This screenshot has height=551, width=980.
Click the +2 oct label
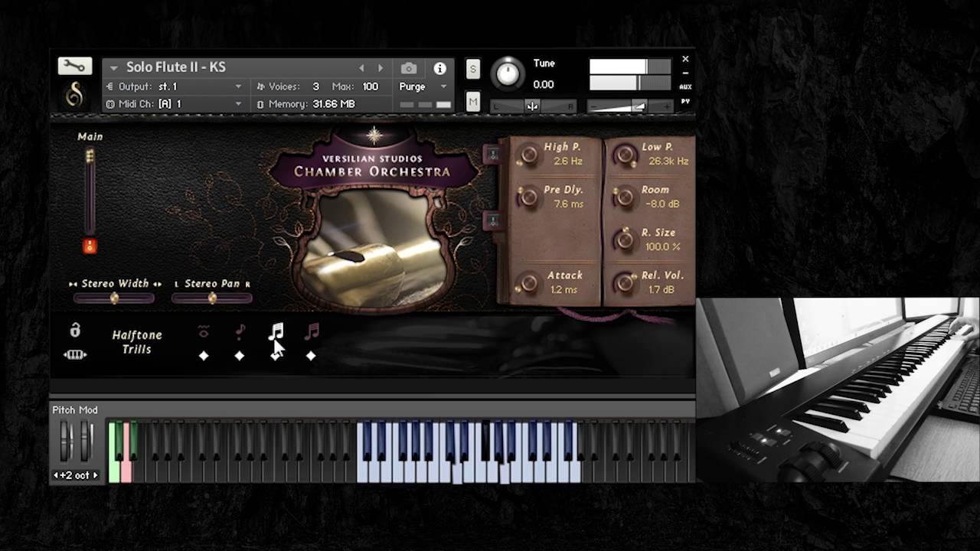(76, 475)
